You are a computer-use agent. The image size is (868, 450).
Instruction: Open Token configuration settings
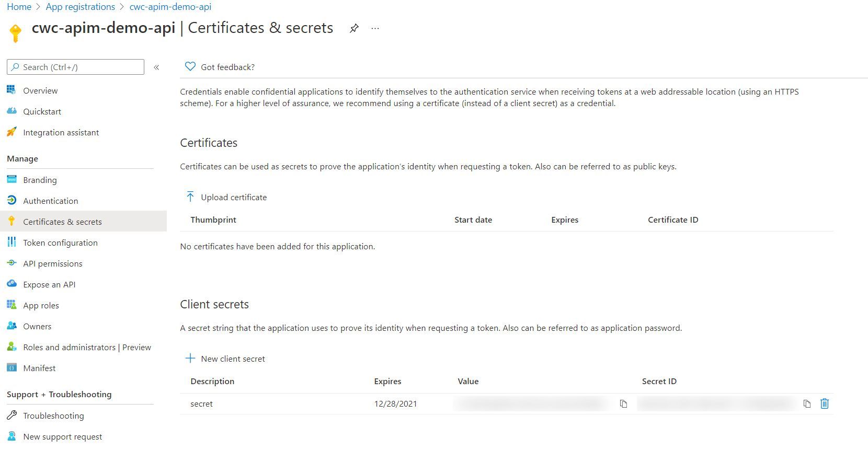[x=60, y=243]
